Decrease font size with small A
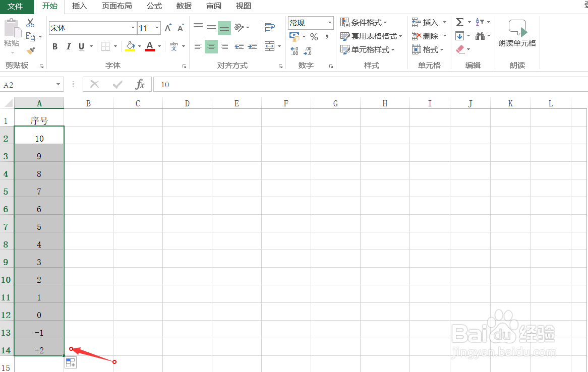 181,28
